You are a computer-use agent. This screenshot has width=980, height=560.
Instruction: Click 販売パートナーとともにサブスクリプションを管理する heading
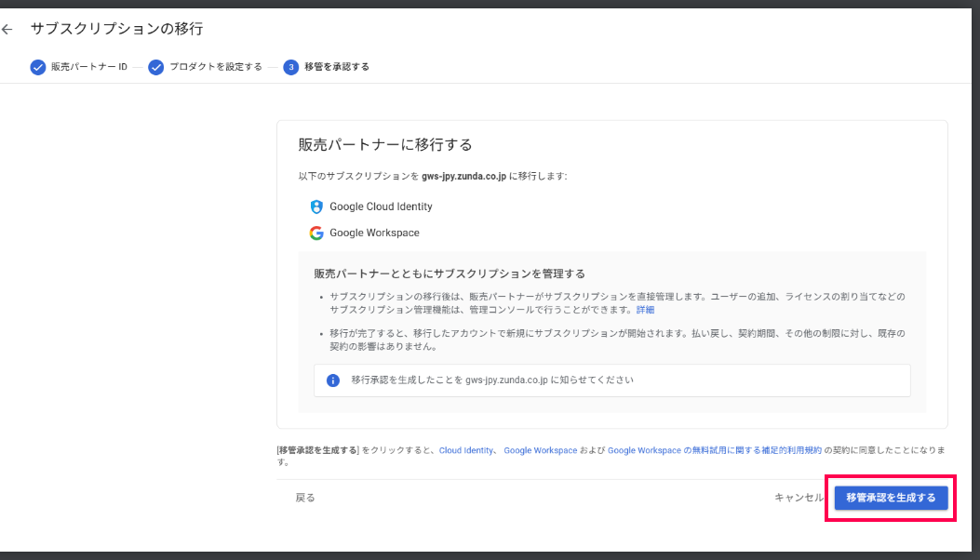(450, 273)
